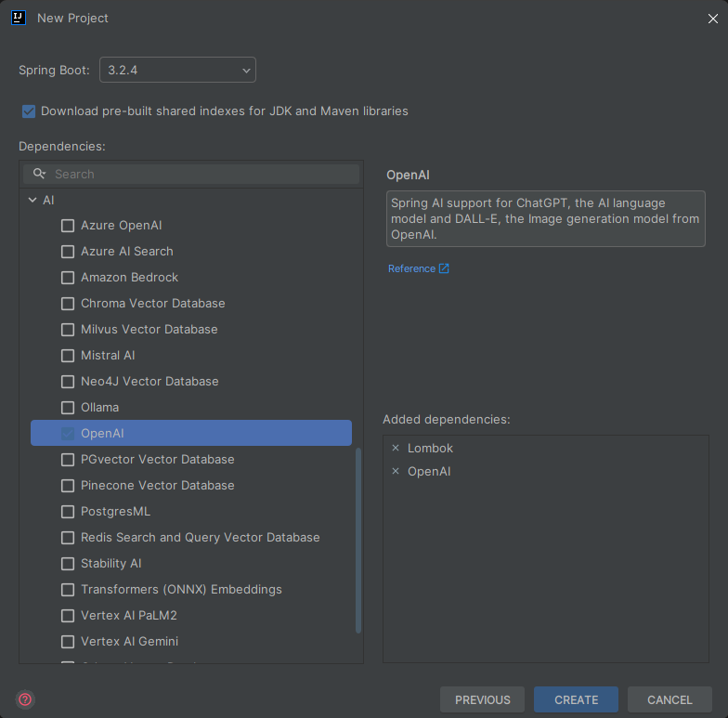The height and width of the screenshot is (718, 728).
Task: Go back with the Previous button
Action: pos(482,699)
